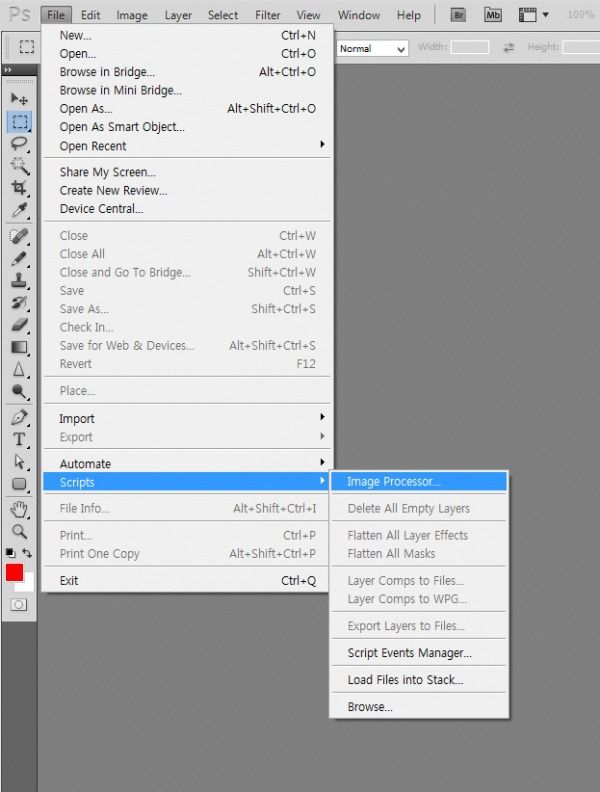Select the Pen tool
The width and height of the screenshot is (600, 792).
pyautogui.click(x=19, y=418)
